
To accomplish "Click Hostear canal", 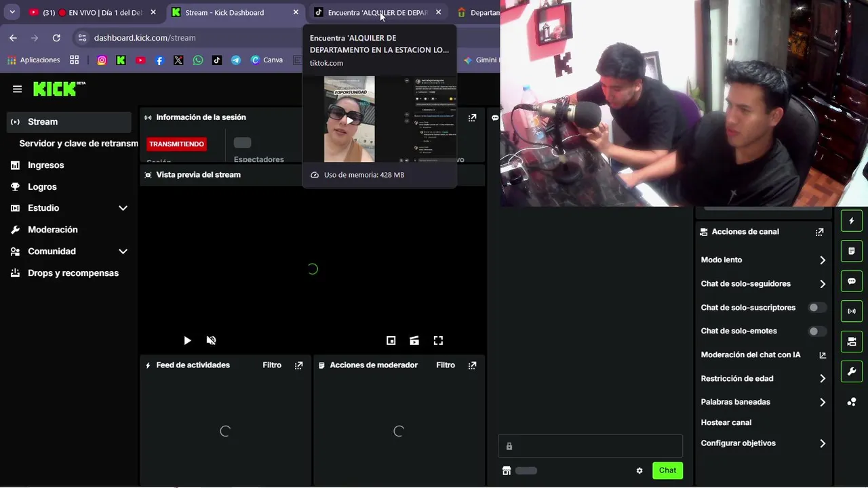I will click(726, 423).
